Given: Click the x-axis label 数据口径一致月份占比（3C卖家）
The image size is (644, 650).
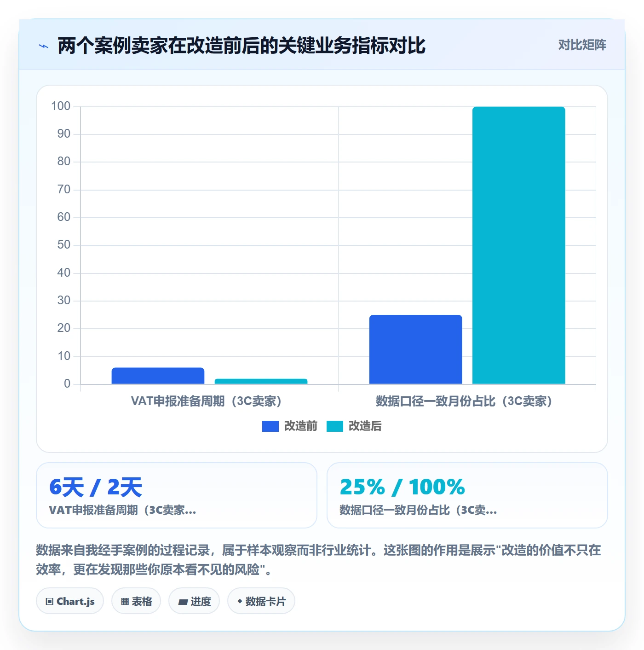Looking at the screenshot, I should (x=464, y=401).
